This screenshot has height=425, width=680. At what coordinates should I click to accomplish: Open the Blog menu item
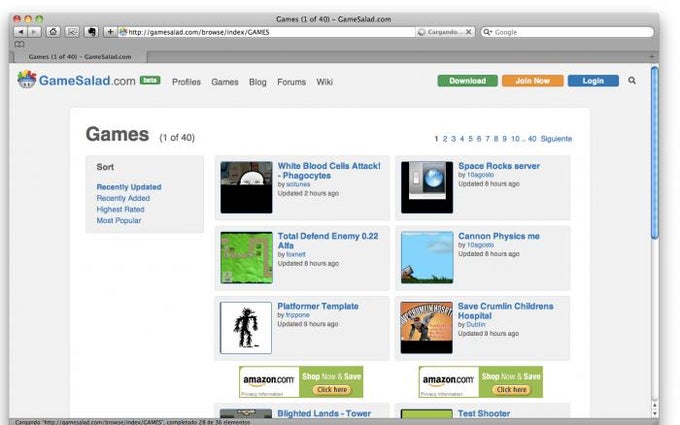coord(258,82)
